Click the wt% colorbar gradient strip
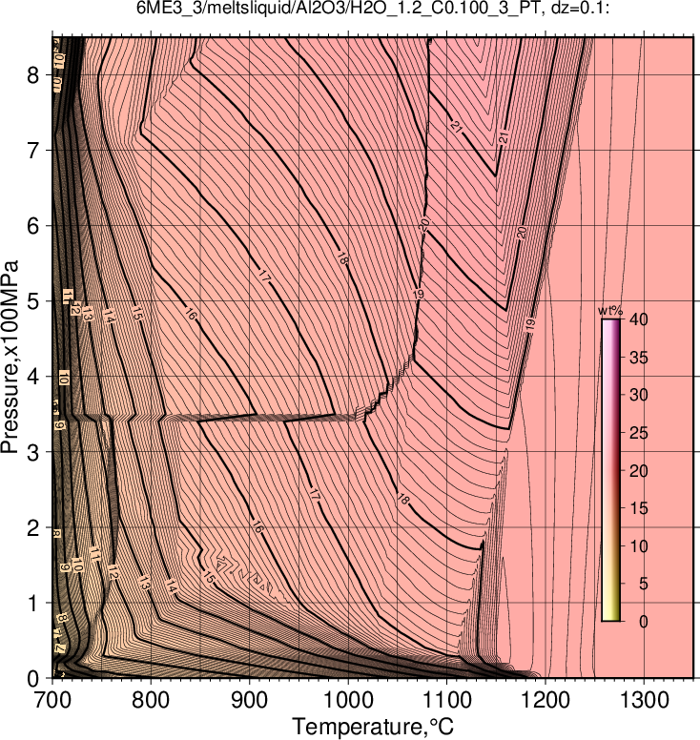700x740 pixels. click(610, 470)
